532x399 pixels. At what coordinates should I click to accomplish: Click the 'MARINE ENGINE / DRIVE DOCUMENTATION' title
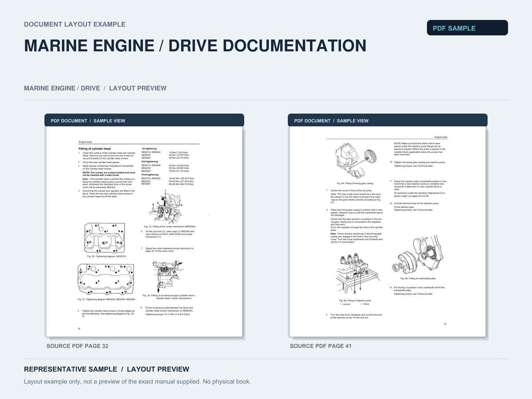pos(195,46)
